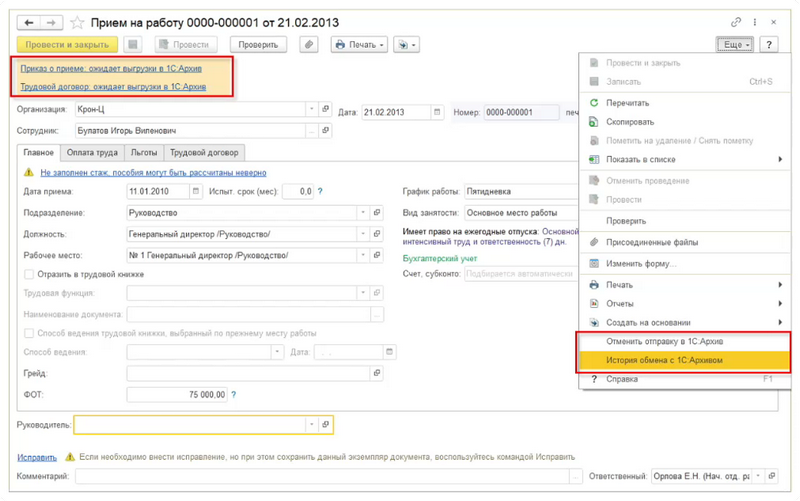The height and width of the screenshot is (501, 800).
Task: Enable Отразить в трудовой книжке checkbox
Action: 29,273
